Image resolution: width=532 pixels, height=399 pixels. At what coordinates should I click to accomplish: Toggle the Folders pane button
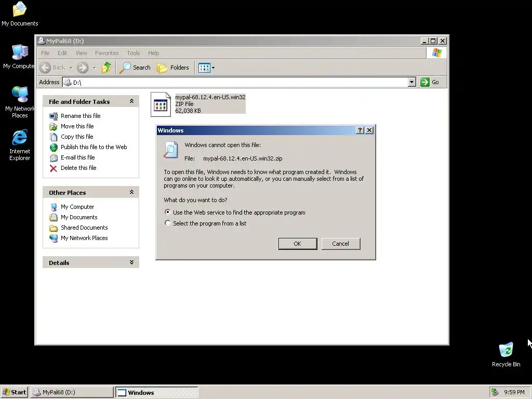172,68
